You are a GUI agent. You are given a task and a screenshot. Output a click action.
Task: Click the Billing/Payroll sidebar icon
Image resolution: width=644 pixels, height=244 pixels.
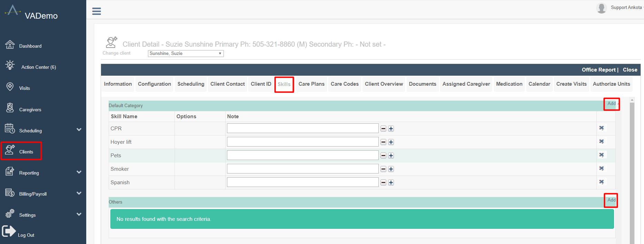coord(10,192)
